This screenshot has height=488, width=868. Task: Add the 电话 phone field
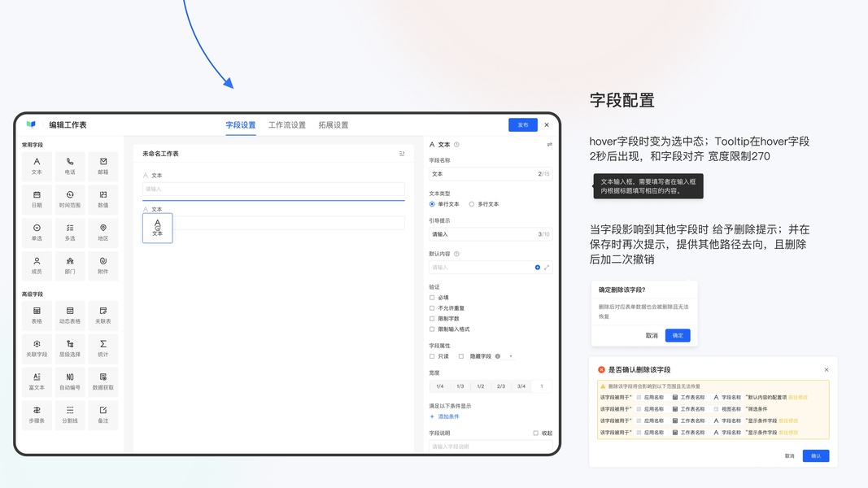point(70,166)
